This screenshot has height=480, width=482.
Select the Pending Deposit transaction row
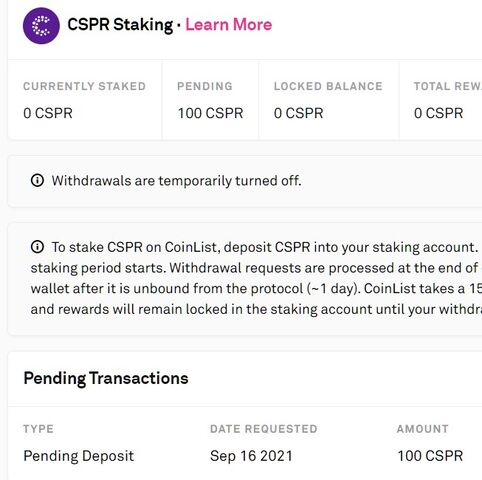pyautogui.click(x=245, y=456)
